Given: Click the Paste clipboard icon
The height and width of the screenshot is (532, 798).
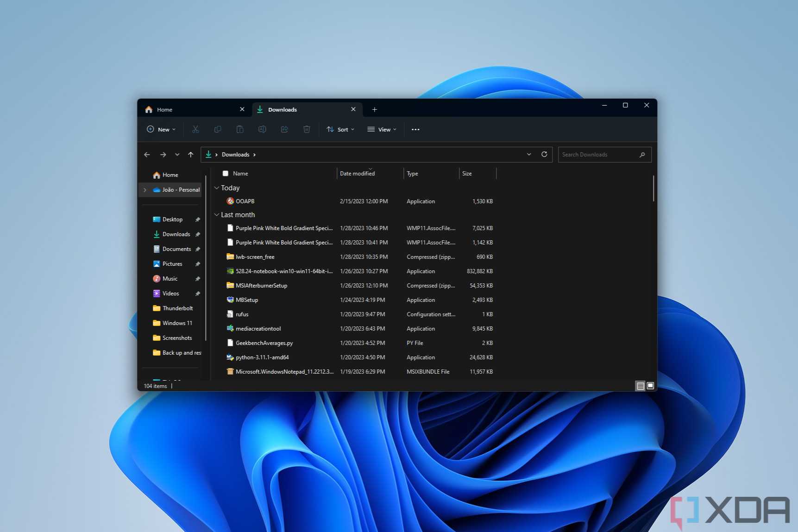Looking at the screenshot, I should (240, 130).
